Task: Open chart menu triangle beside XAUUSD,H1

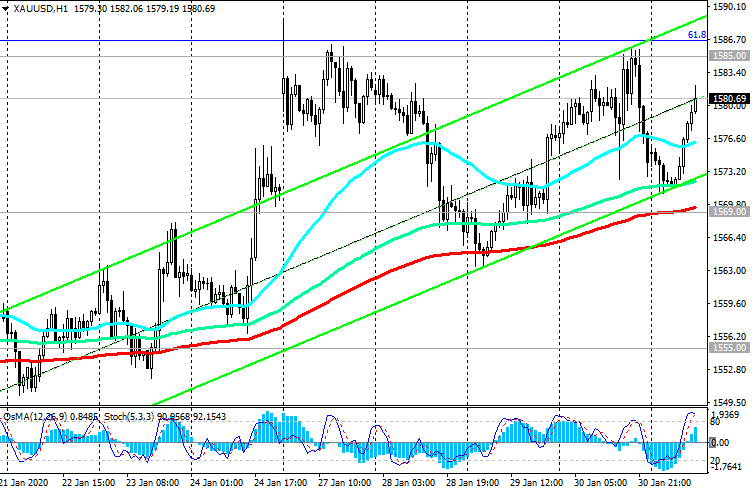Action: (5, 9)
